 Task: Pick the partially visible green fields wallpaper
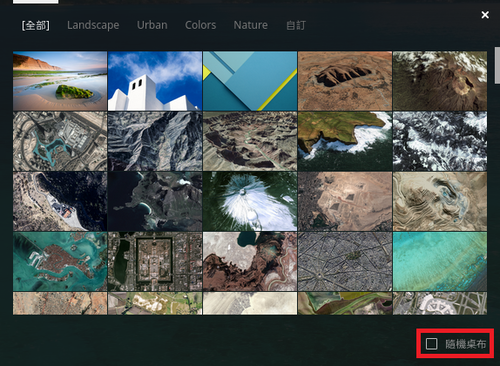(x=155, y=303)
